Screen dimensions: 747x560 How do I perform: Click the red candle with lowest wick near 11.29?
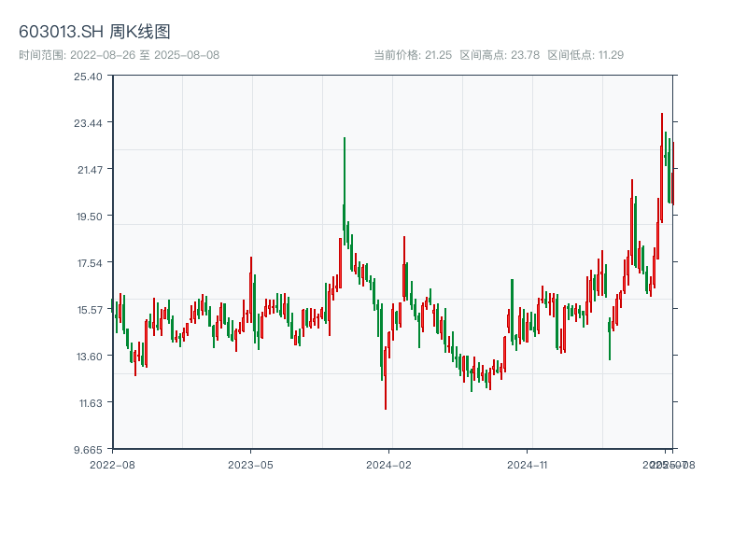click(386, 379)
